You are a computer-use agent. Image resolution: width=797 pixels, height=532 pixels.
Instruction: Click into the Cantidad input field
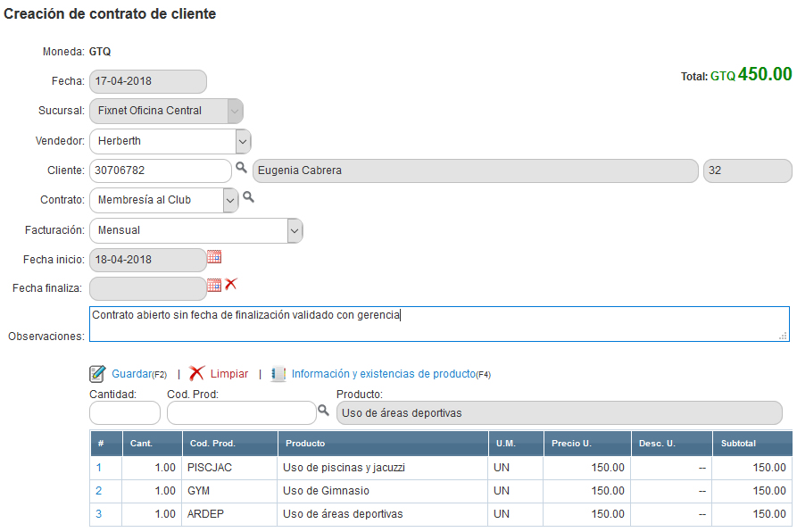125,412
